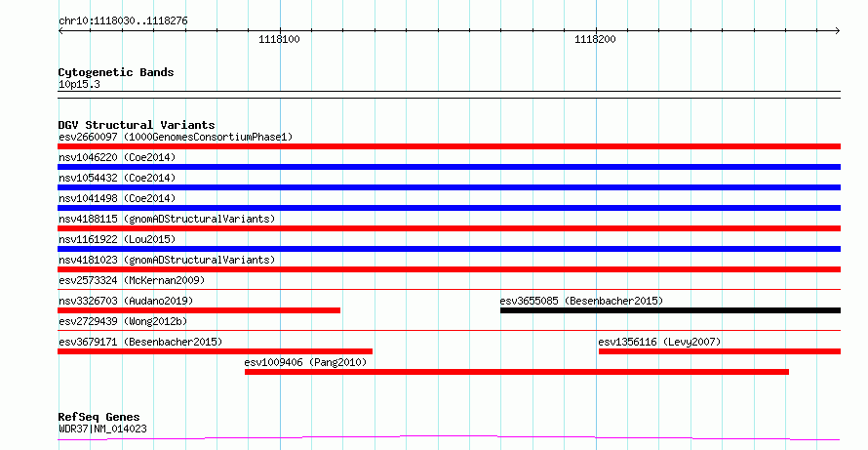Click the right arrowhead of the ruler
Image resolution: width=868 pixels, height=450 pixels.
[x=838, y=31]
